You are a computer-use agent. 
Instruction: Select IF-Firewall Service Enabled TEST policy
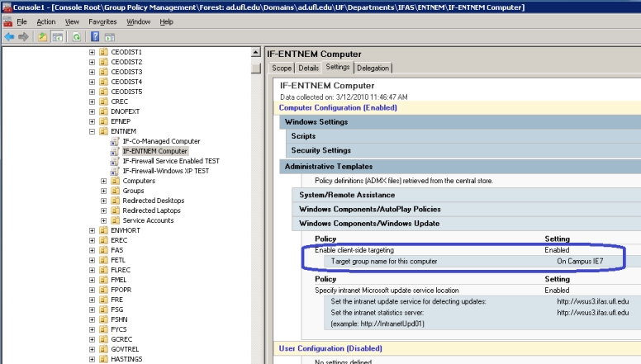tap(171, 161)
